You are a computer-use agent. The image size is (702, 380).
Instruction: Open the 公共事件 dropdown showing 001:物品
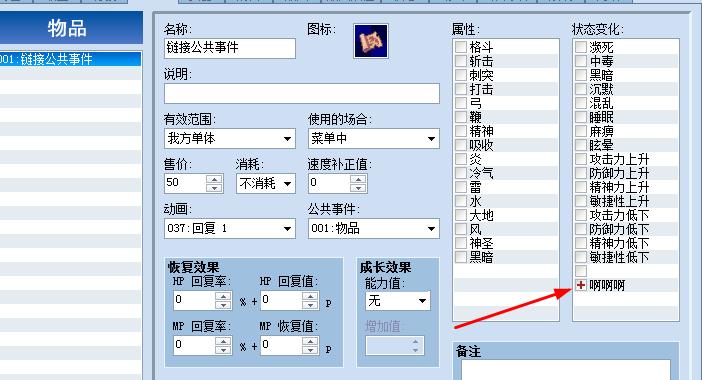[x=373, y=228]
